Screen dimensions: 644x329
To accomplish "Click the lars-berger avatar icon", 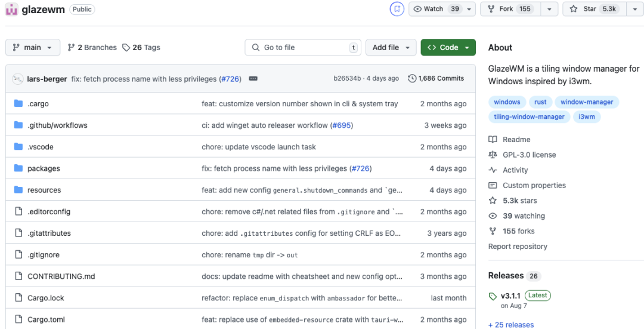I will pos(18,79).
